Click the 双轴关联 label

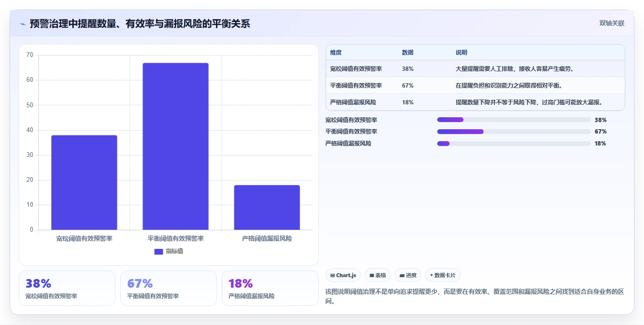(x=612, y=23)
